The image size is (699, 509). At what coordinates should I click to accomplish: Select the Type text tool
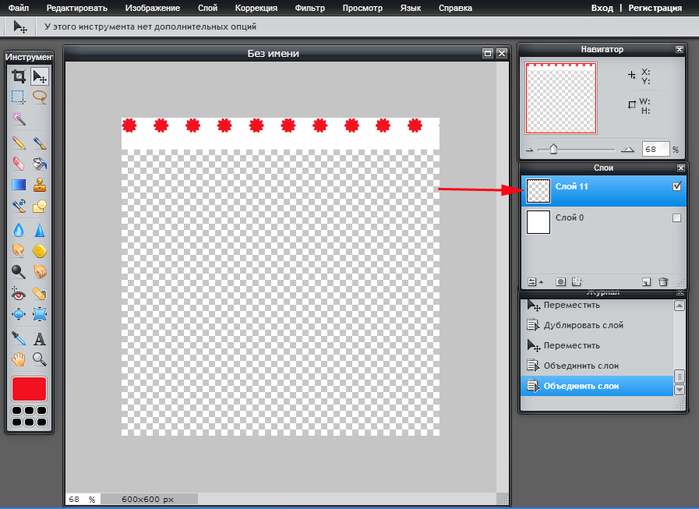pos(40,338)
